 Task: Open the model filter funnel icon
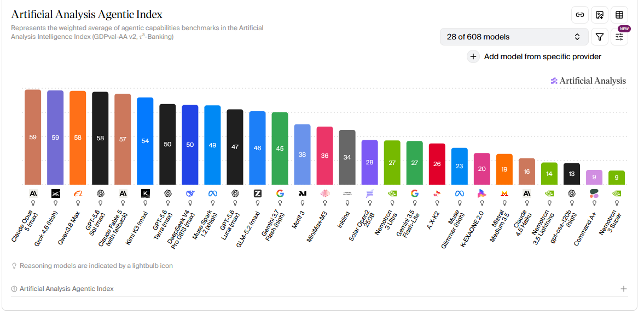click(x=599, y=37)
